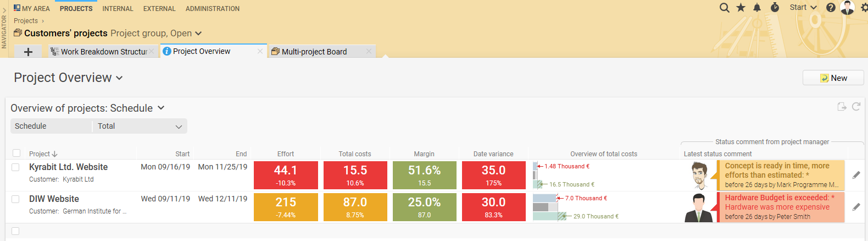Open INTERNAL menu
868x241 pixels.
[x=118, y=8]
